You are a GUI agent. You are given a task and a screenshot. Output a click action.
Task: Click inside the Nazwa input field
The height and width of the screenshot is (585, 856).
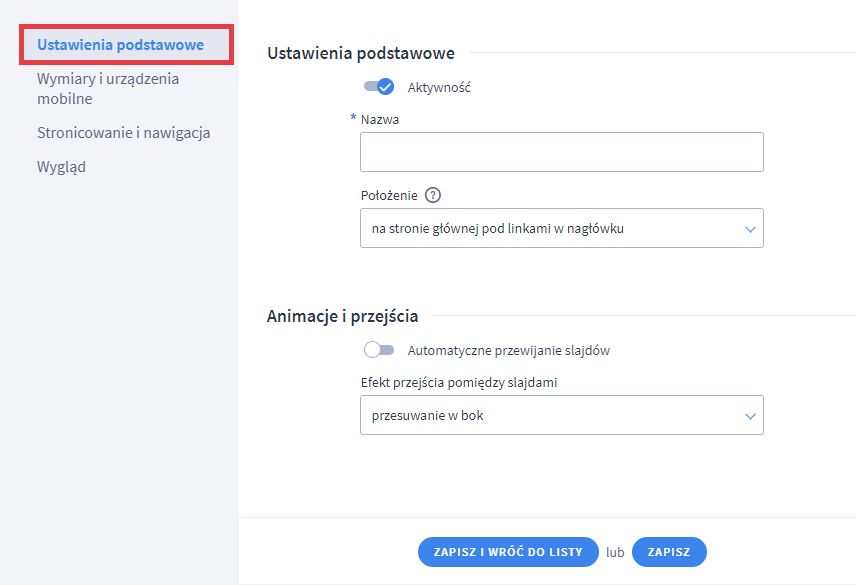tap(561, 151)
